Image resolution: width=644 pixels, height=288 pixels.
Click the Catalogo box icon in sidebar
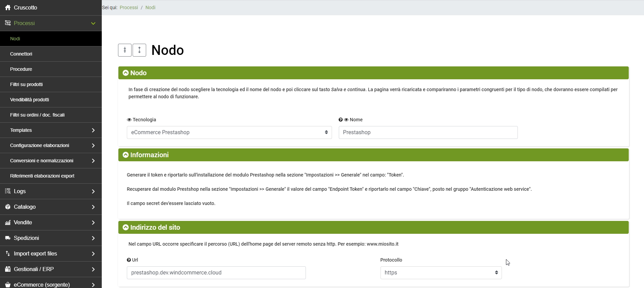click(7, 207)
